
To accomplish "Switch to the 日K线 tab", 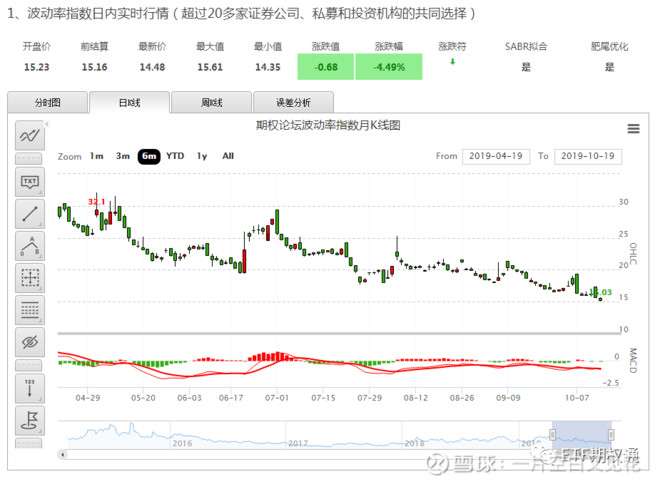I will (130, 102).
